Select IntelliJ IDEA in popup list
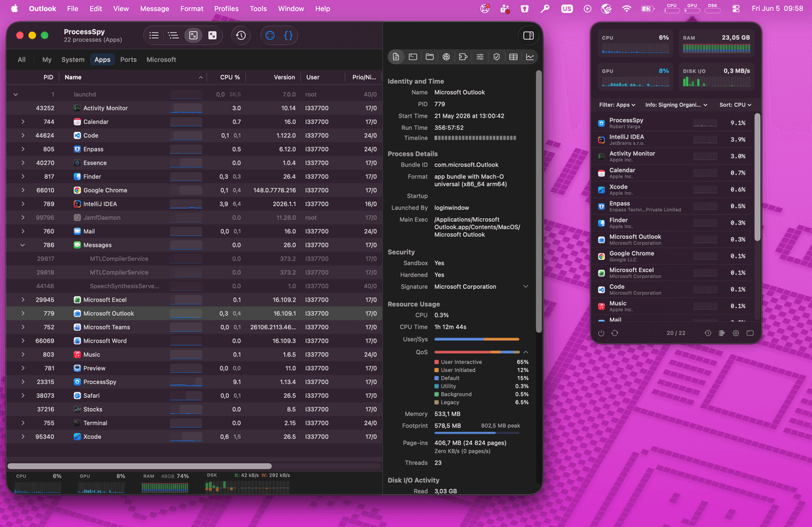The height and width of the screenshot is (527, 812). click(x=672, y=140)
